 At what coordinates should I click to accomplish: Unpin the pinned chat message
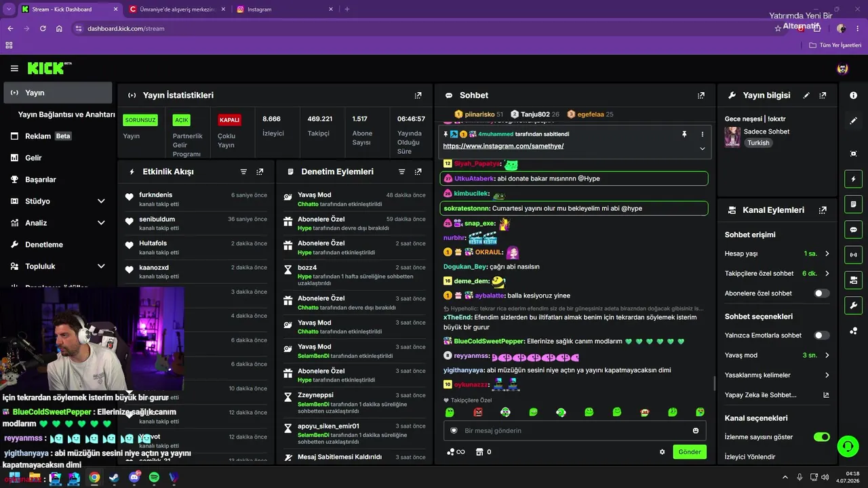tap(684, 134)
